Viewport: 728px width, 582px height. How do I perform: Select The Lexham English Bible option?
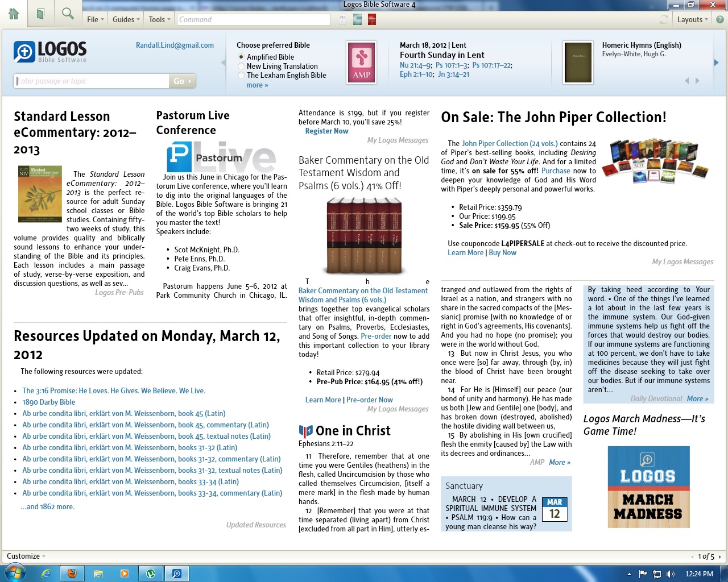point(241,75)
